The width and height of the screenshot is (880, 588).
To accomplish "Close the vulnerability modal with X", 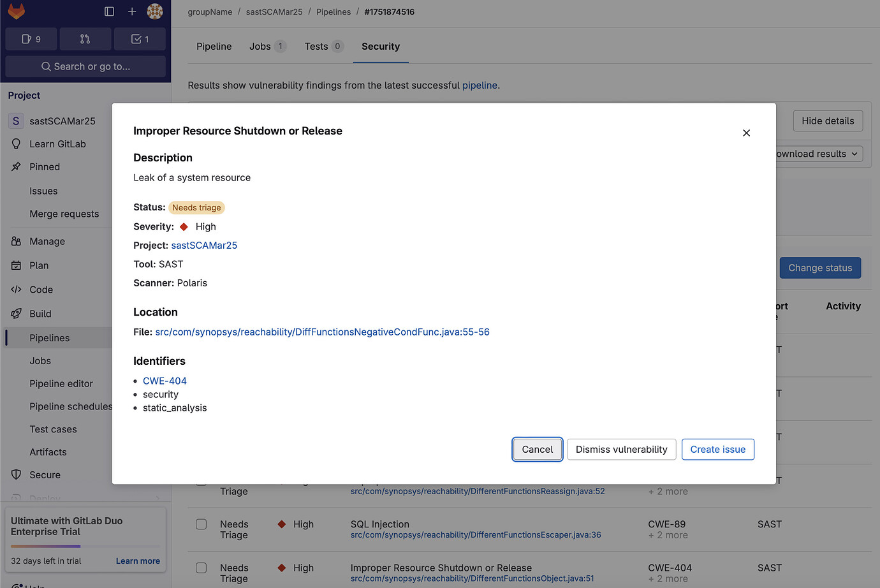I will pos(746,133).
